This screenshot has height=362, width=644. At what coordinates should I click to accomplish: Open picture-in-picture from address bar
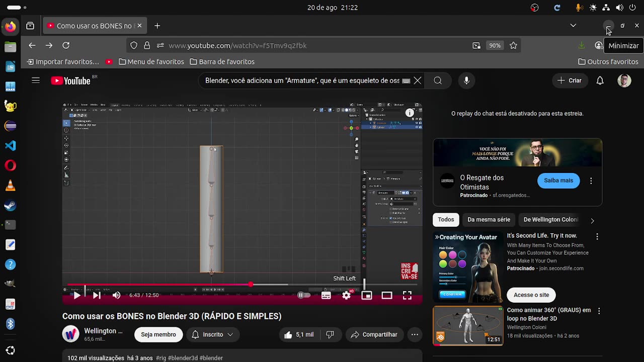pos(476,45)
